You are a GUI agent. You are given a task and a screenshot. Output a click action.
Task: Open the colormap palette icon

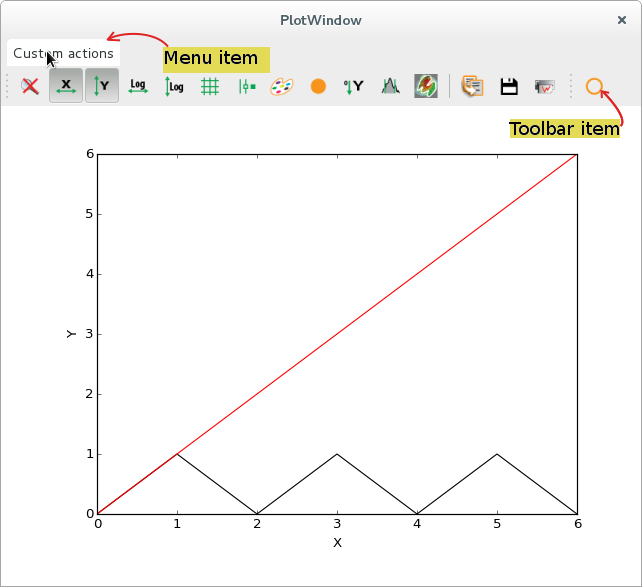282,87
